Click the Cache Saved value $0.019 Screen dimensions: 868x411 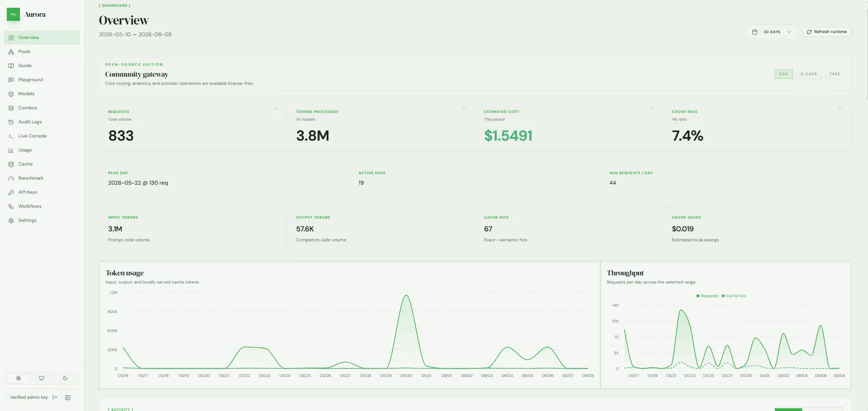click(683, 229)
